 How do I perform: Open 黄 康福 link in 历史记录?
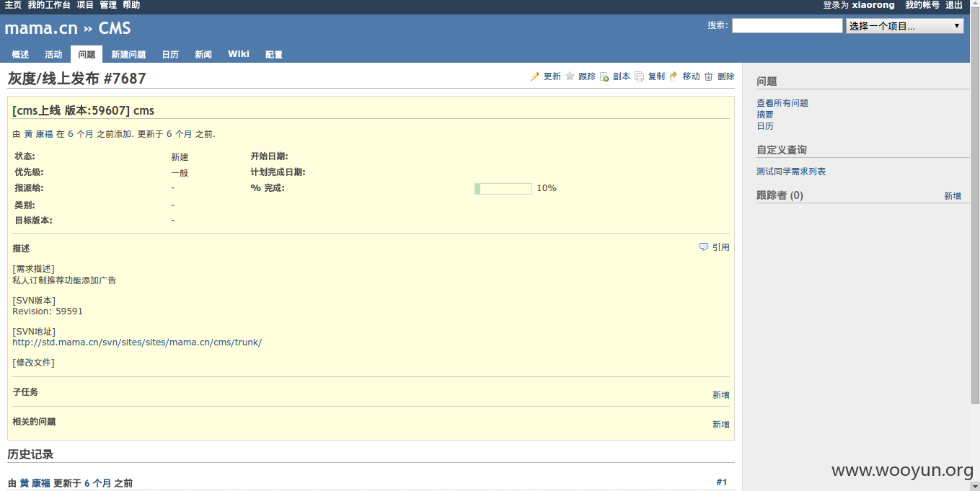35,483
